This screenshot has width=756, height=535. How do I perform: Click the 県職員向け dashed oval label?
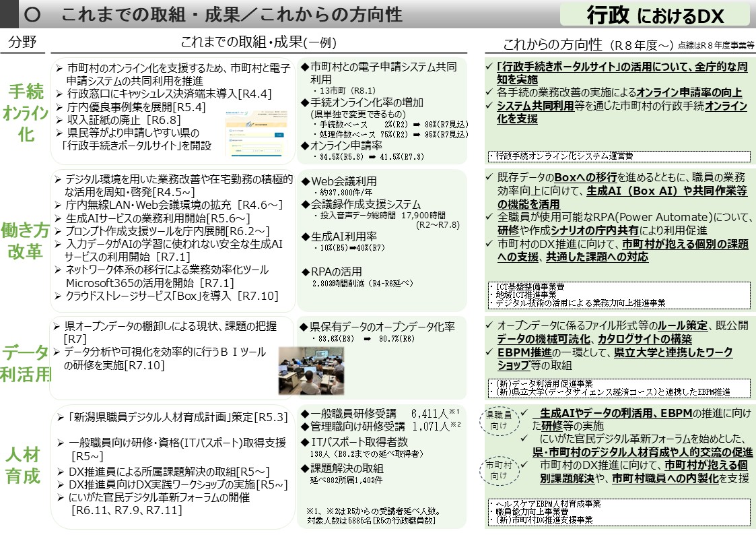[x=499, y=420]
